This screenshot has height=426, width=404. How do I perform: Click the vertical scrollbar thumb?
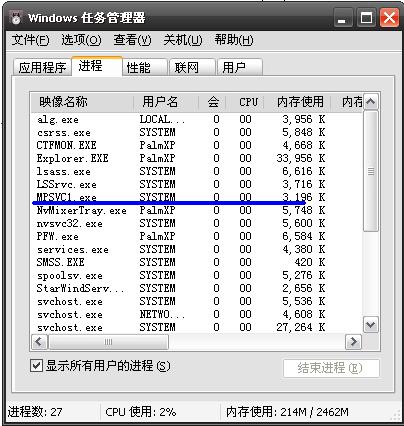371,171
